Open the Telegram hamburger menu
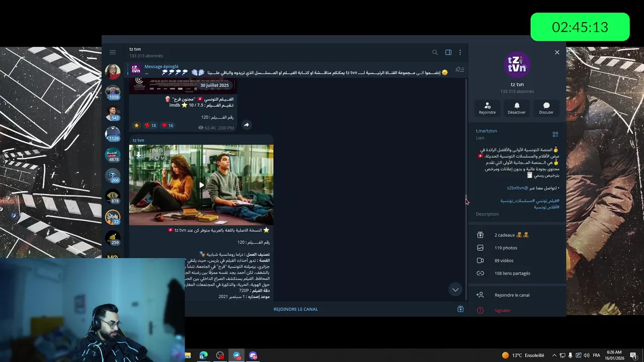This screenshot has width=644, height=362. click(x=113, y=52)
